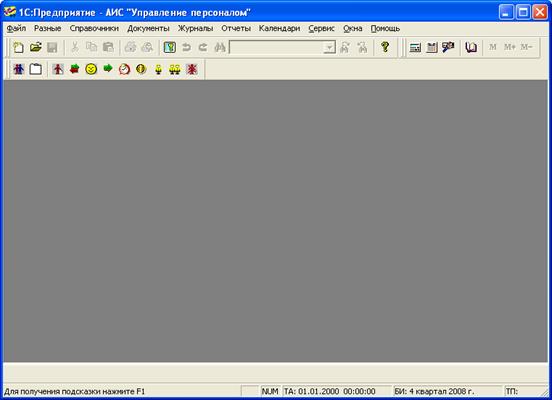Click the blue people employees icon
The width and height of the screenshot is (552, 400).
click(x=19, y=69)
